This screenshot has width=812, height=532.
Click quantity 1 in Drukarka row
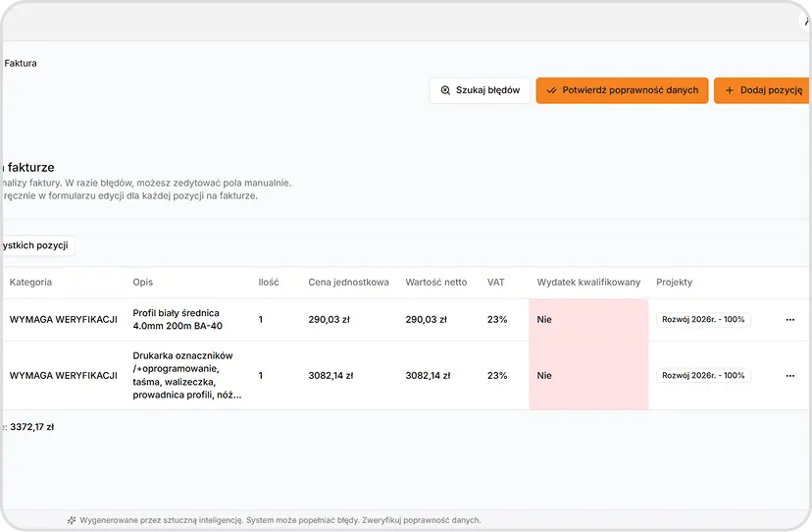click(261, 375)
